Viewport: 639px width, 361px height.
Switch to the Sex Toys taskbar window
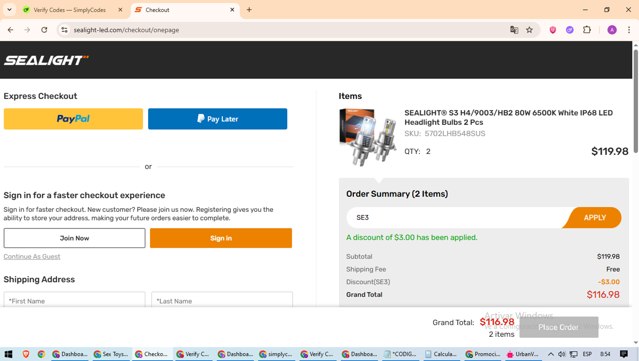pyautogui.click(x=111, y=354)
